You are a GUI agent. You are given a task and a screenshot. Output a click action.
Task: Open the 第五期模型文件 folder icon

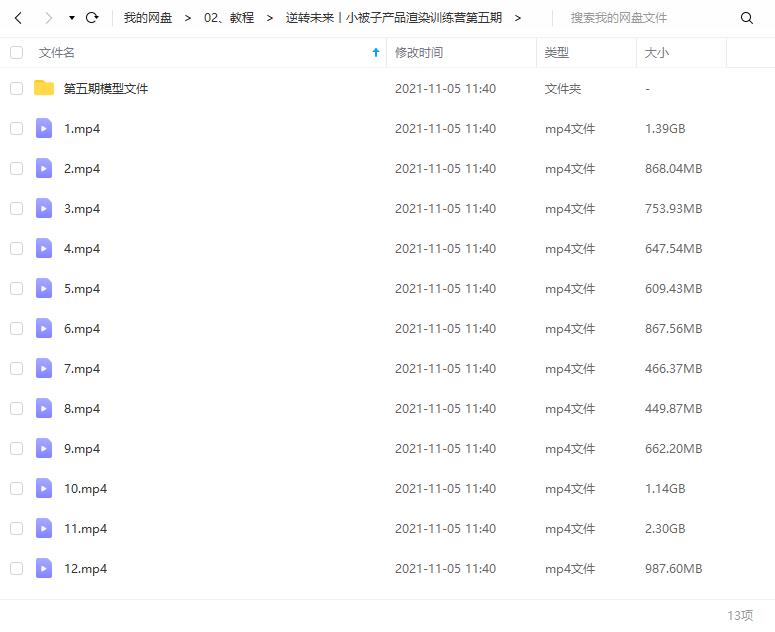(44, 88)
